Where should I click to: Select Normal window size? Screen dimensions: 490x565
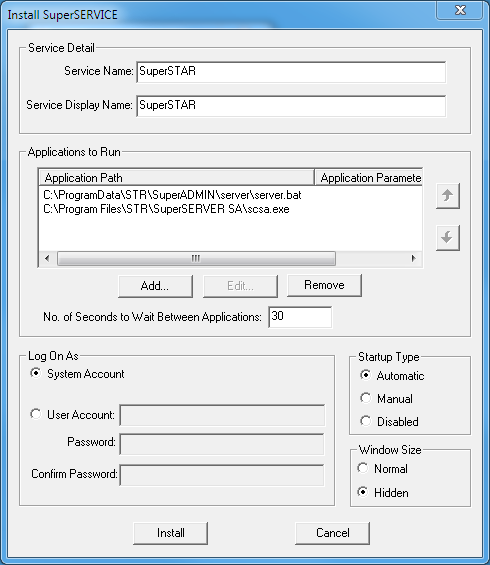362,468
